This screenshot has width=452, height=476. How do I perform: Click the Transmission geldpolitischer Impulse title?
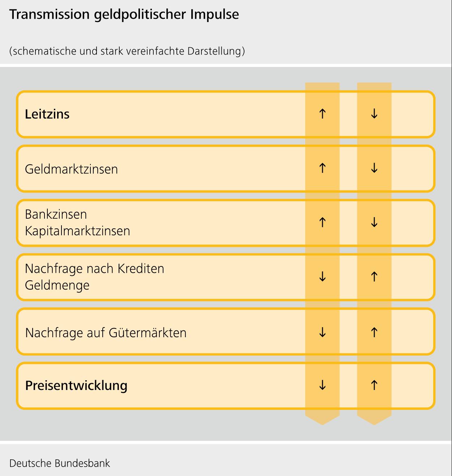click(x=124, y=14)
